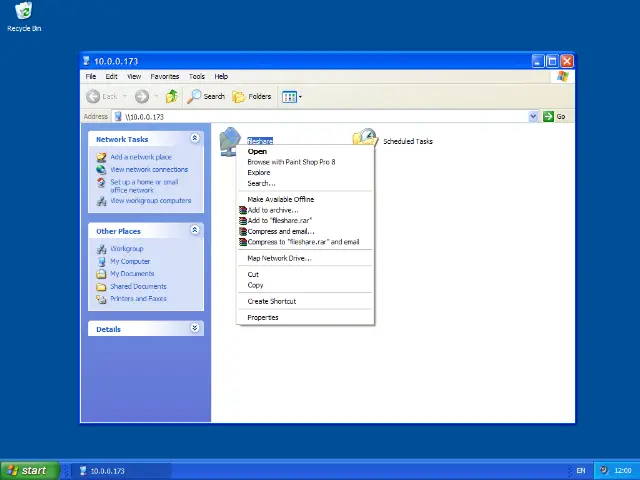
Task: Click the Add a network place icon
Action: (x=101, y=157)
